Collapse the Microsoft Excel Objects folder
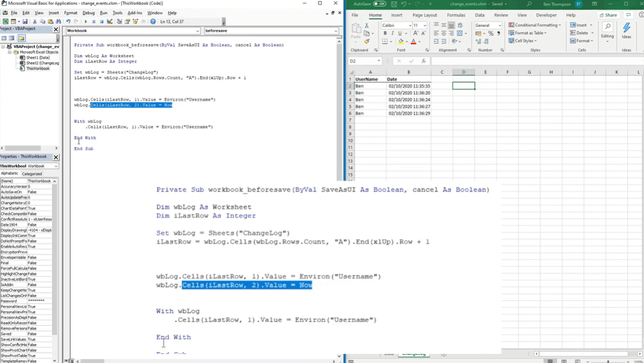This screenshot has height=363, width=644. (10, 52)
